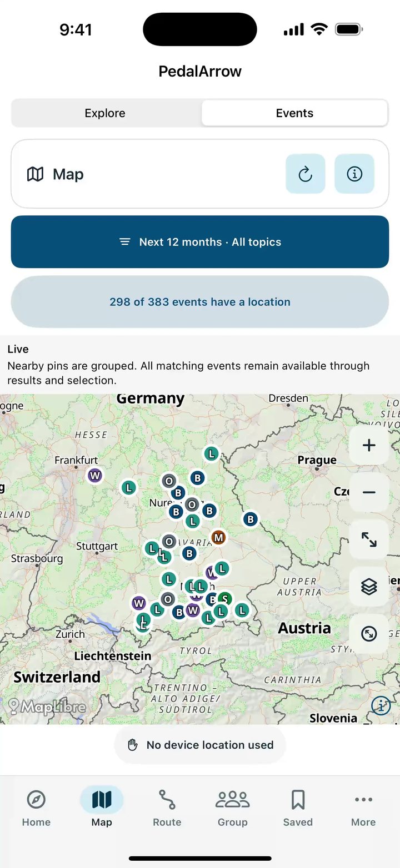Click the Map heading icon
Image resolution: width=400 pixels, height=868 pixels.
point(36,174)
